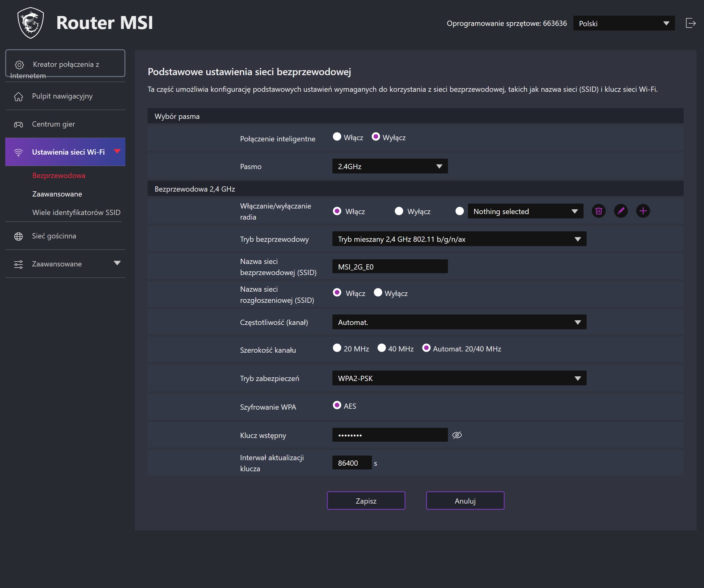
Task: Toggle password visibility eye icon
Action: (457, 435)
